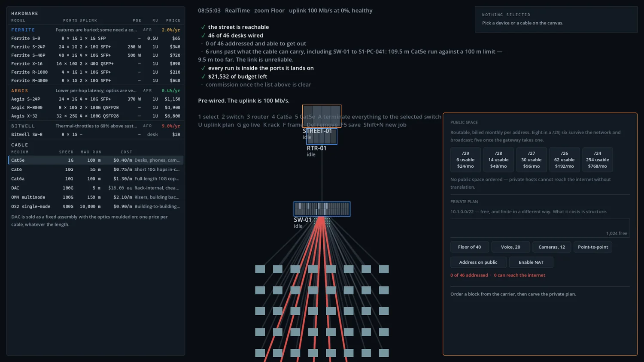This screenshot has width=644, height=362.
Task: Pick the Ferrite S-24P model
Action: click(96, 47)
